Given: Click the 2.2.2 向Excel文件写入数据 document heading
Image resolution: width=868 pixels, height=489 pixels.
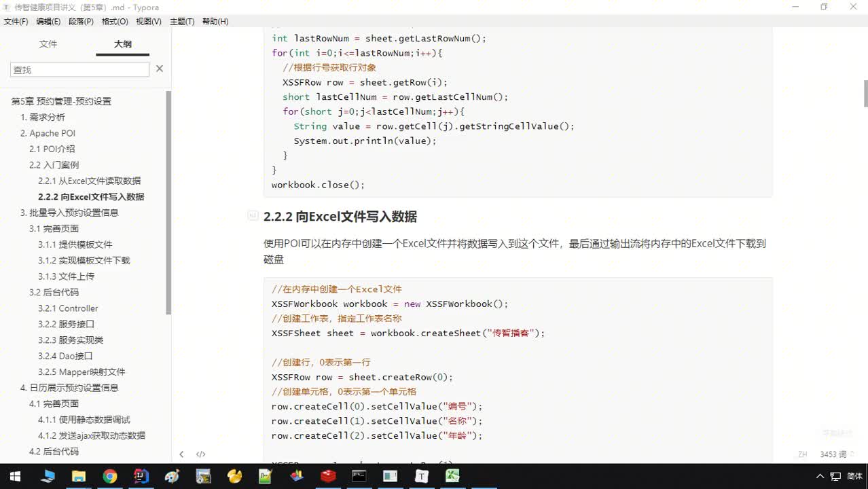Looking at the screenshot, I should tap(340, 217).
